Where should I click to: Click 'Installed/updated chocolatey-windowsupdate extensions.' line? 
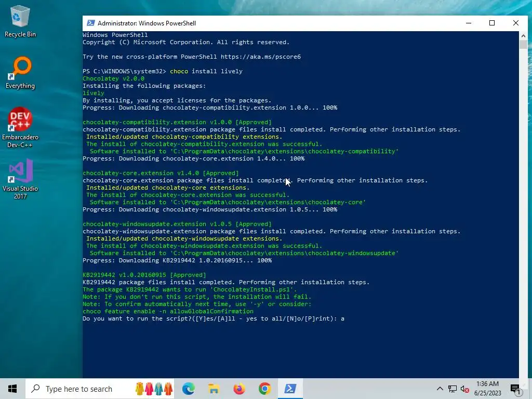pyautogui.click(x=184, y=238)
